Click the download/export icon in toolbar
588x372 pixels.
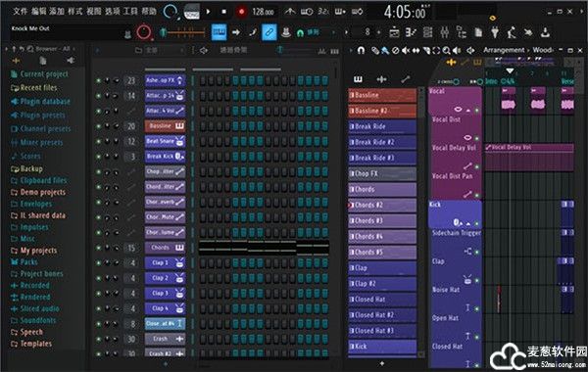coord(545,32)
